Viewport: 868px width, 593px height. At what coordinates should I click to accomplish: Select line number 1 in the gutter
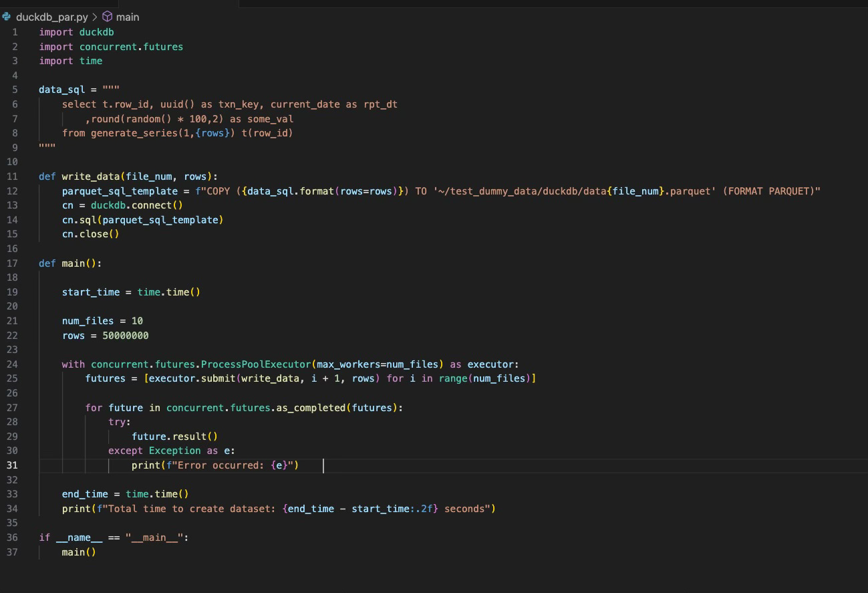click(x=15, y=32)
